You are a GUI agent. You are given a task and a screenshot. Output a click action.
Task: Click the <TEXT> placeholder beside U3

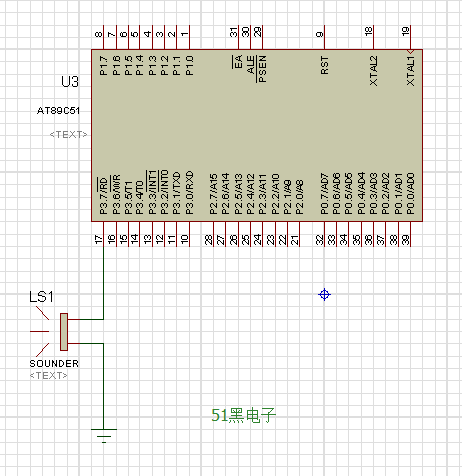[x=68, y=134]
